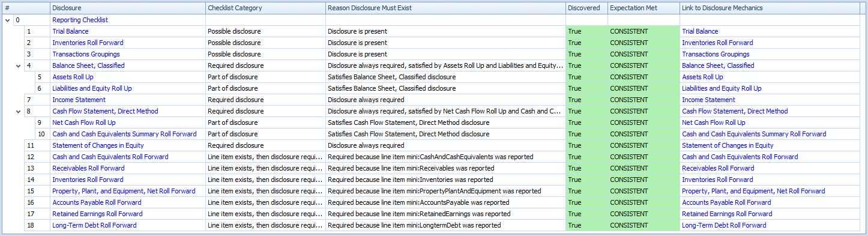This screenshot has width=868, height=236.
Task: Open row 14 Inventories Roll Forward disclosure
Action: (88, 180)
